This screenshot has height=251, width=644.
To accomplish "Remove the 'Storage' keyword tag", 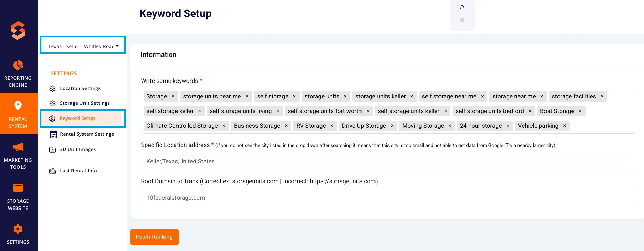I will coord(173,96).
